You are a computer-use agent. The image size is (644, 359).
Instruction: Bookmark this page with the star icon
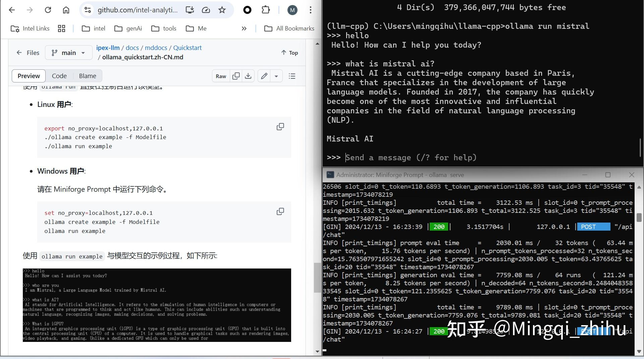[222, 10]
